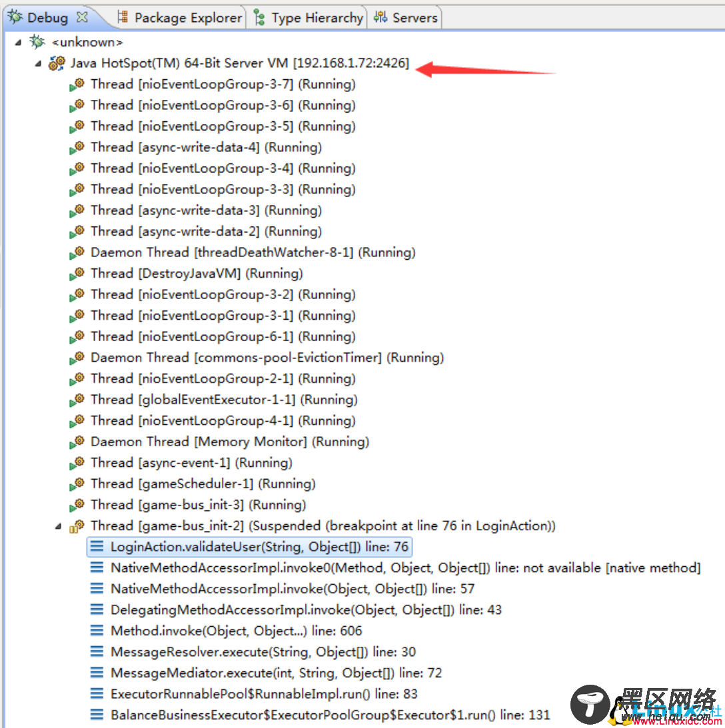Viewport: 725px width, 728px height.
Task: Click the nioEventLoopGroup-3-3 thread icon
Action: tap(77, 189)
